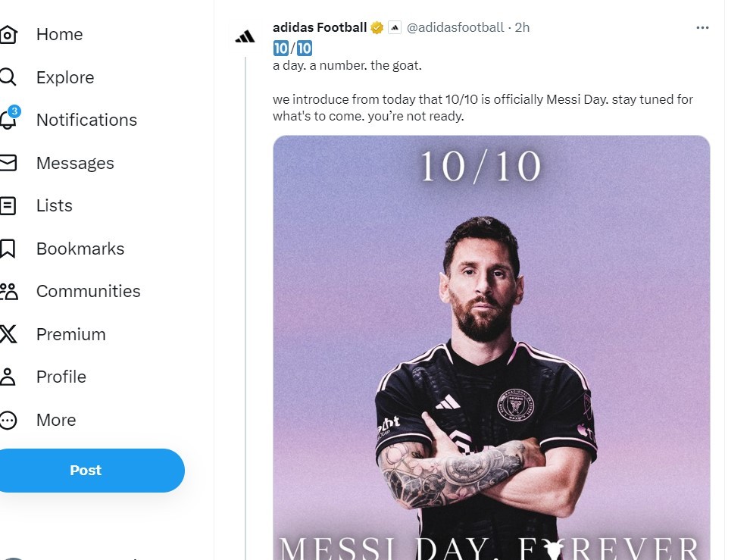This screenshot has height=560, width=750.
Task: Open Messages via the envelope icon
Action: [x=8, y=162]
